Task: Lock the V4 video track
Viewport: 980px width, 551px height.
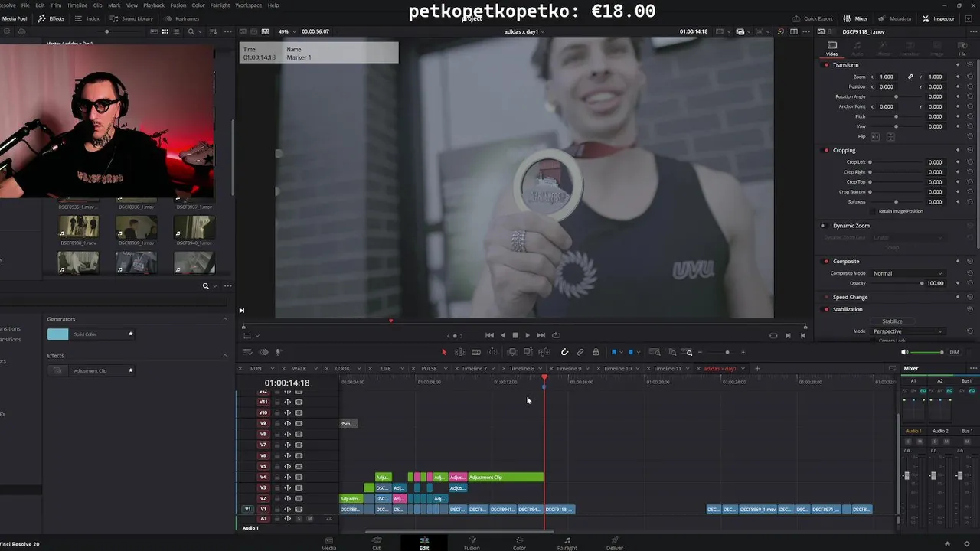Action: tap(277, 478)
